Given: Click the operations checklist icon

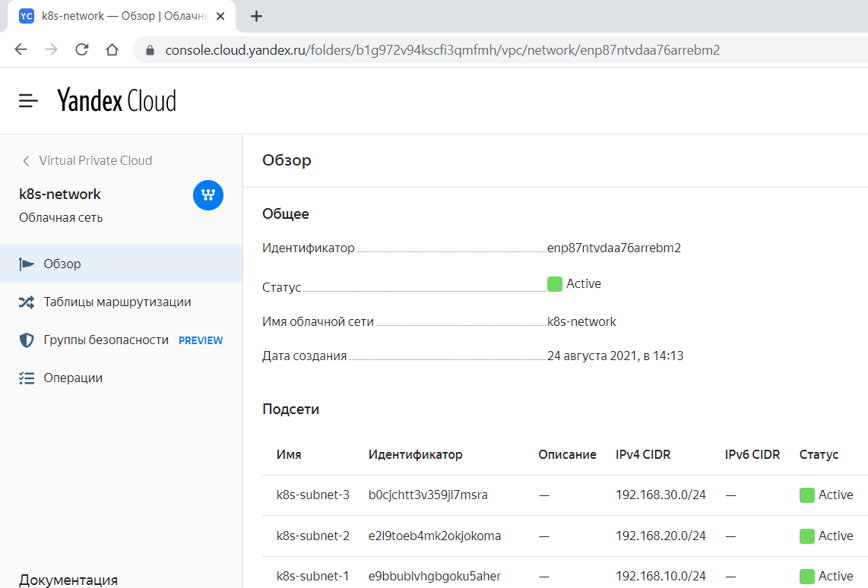Looking at the screenshot, I should (26, 378).
